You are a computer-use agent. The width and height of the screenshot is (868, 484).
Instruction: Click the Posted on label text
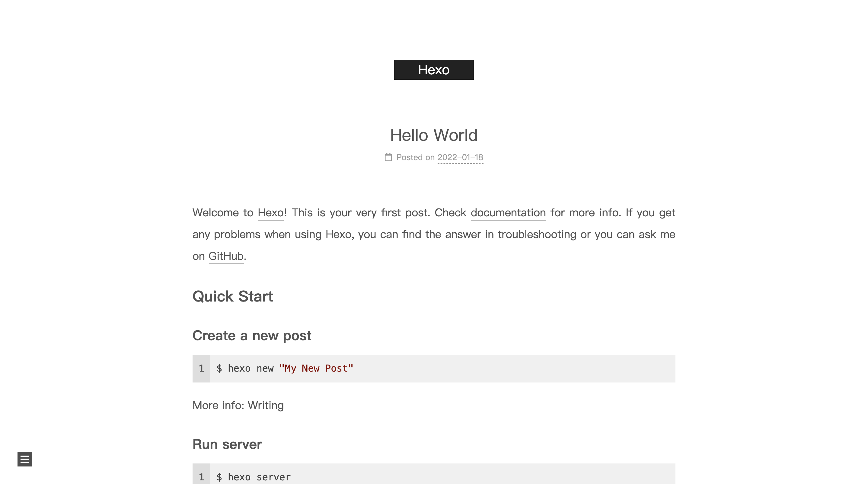415,157
